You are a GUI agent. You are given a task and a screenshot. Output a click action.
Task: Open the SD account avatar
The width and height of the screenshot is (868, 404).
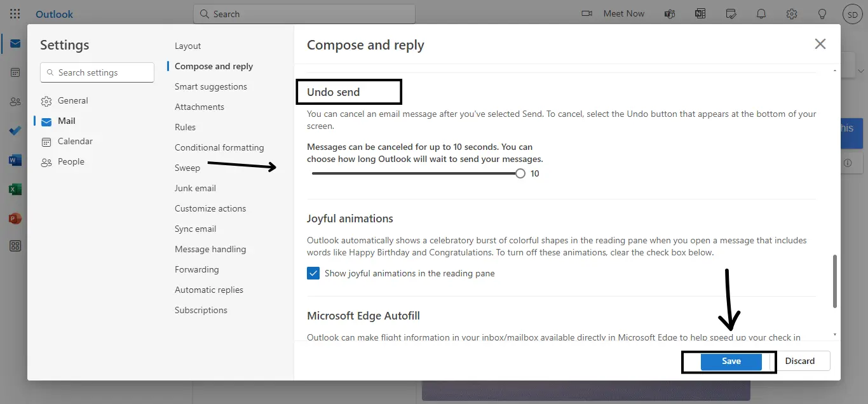tap(852, 14)
